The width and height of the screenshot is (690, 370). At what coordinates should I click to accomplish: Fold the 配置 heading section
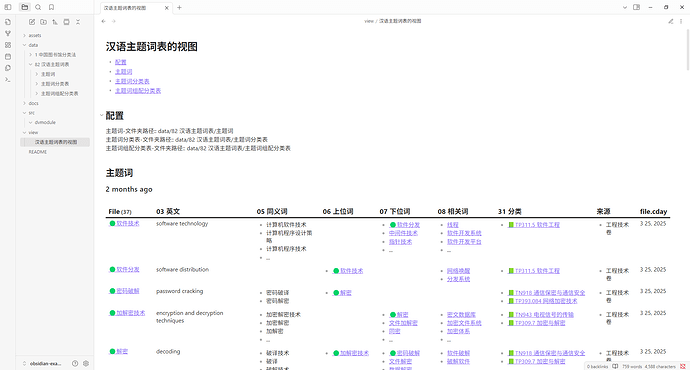pyautogui.click(x=102, y=116)
